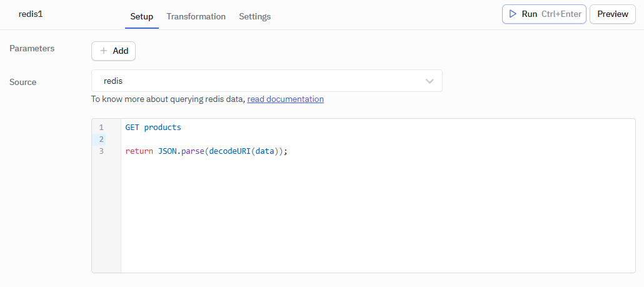The image size is (644, 287).
Task: Open the Transformation tab
Action: [x=196, y=16]
